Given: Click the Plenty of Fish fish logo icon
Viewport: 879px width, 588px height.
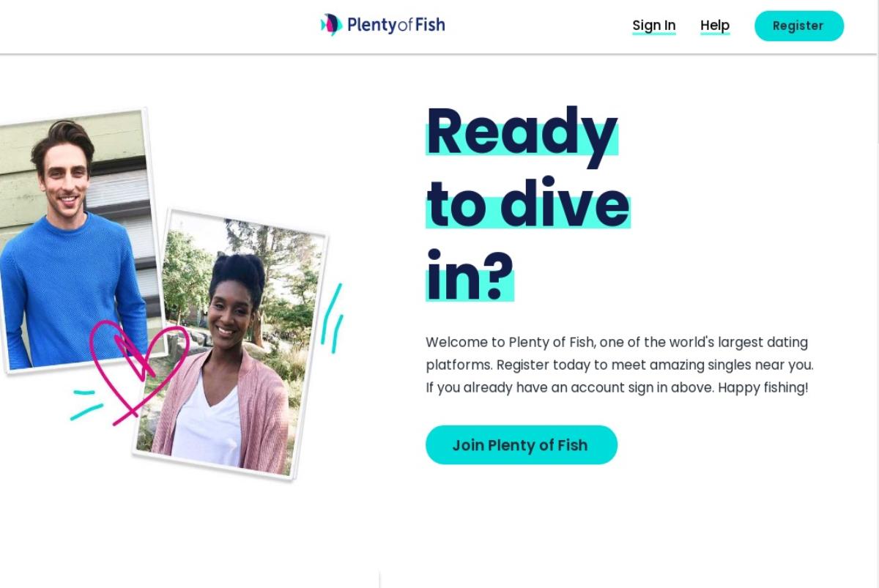Looking at the screenshot, I should 331,25.
